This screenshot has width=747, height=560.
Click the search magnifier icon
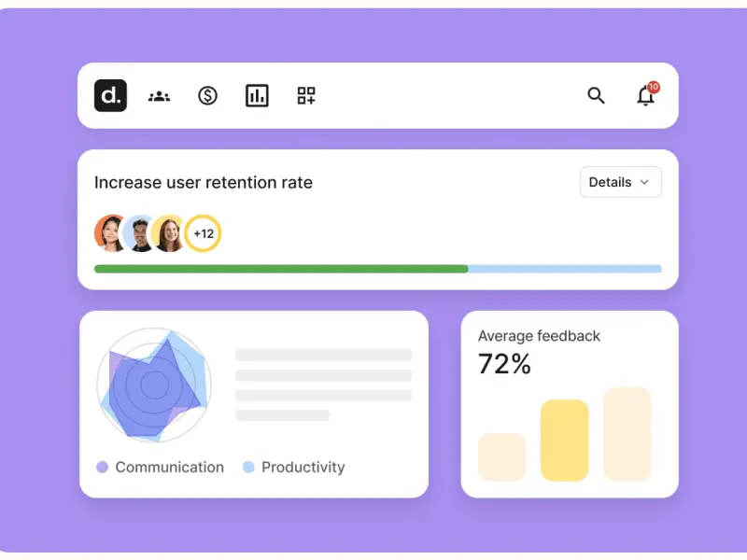(x=596, y=95)
